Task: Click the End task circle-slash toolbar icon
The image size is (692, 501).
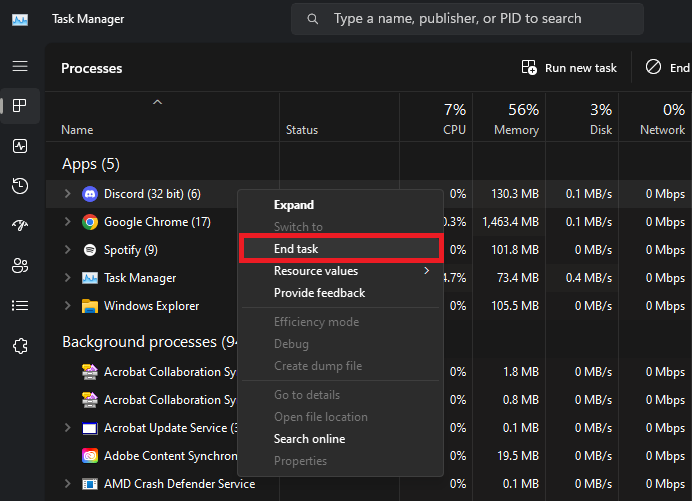Action: click(x=653, y=67)
